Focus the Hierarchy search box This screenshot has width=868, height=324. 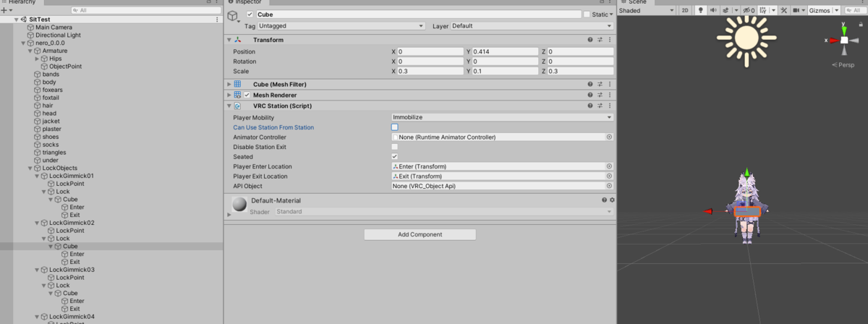coord(145,11)
